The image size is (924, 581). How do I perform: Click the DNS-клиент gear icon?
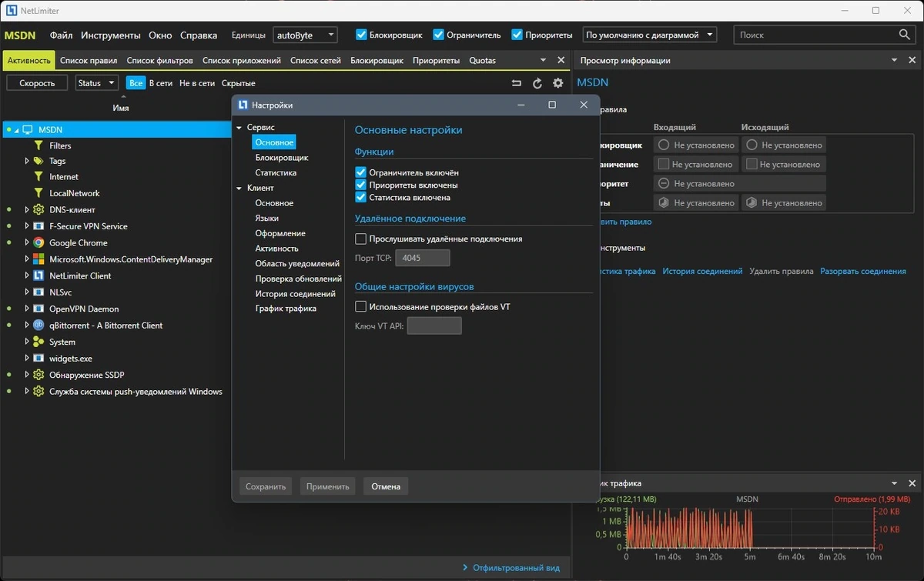pyautogui.click(x=38, y=209)
